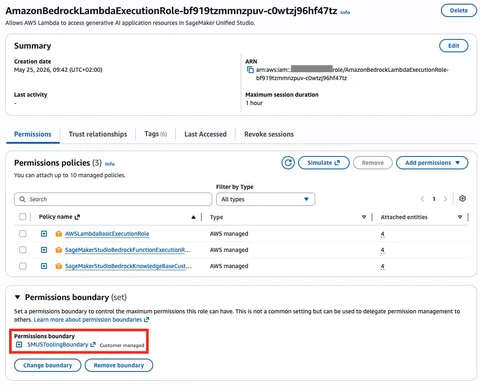Click attached entities count for AWSLambdaBasicExecutionRole
480x386 pixels.
[382, 234]
